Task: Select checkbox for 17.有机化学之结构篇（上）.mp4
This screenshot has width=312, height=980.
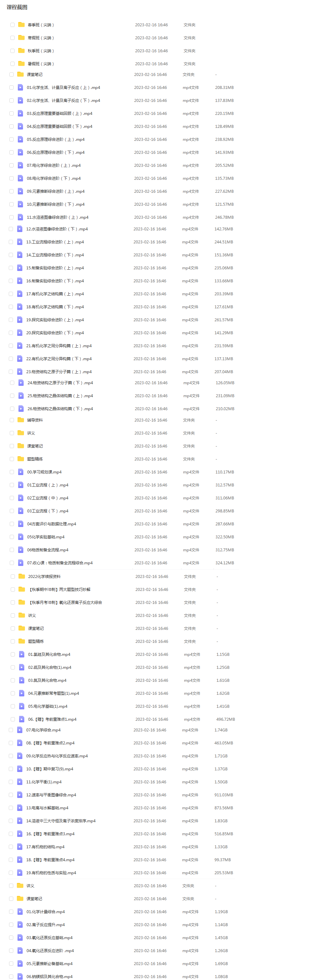Action: coord(11,294)
